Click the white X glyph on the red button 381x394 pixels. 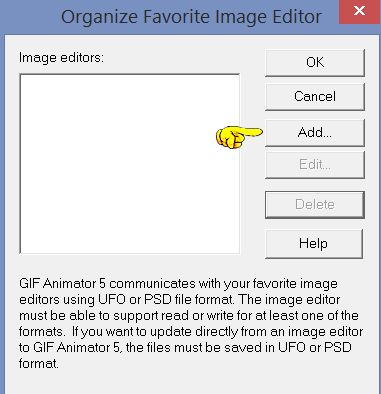click(360, 11)
